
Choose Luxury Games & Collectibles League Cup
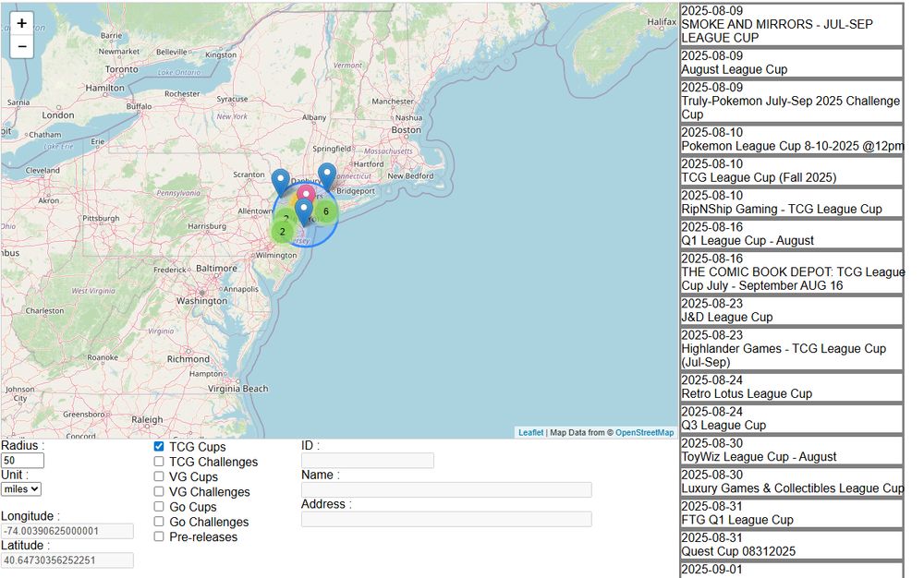(792, 482)
